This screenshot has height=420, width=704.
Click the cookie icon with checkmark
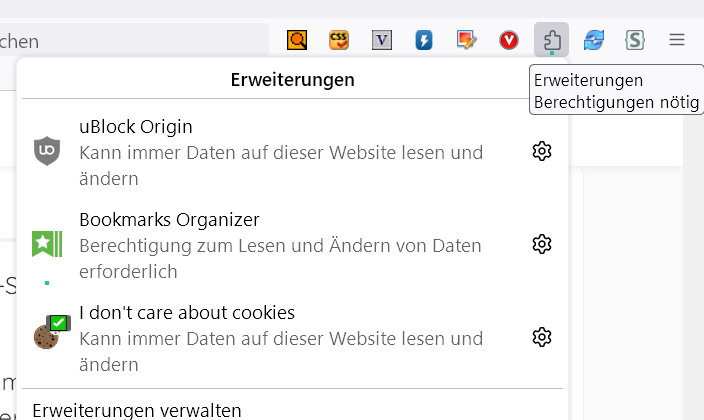[x=47, y=334]
